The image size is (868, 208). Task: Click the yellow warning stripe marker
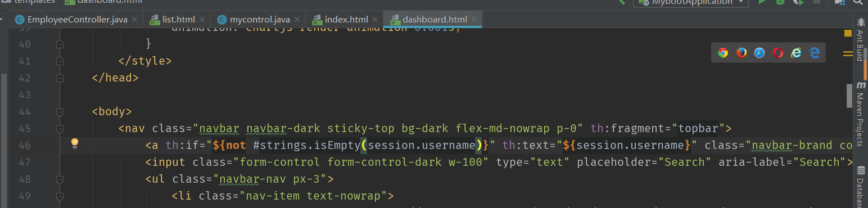coord(848,54)
